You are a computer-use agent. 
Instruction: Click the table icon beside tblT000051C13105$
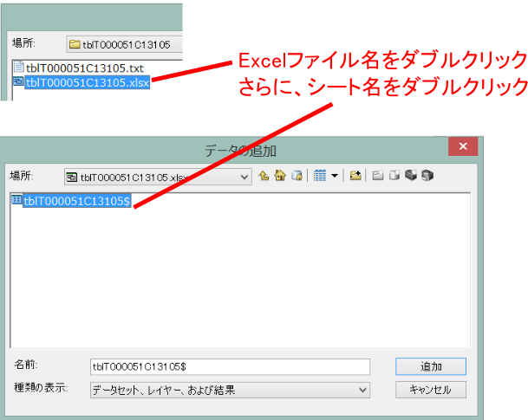(16, 199)
